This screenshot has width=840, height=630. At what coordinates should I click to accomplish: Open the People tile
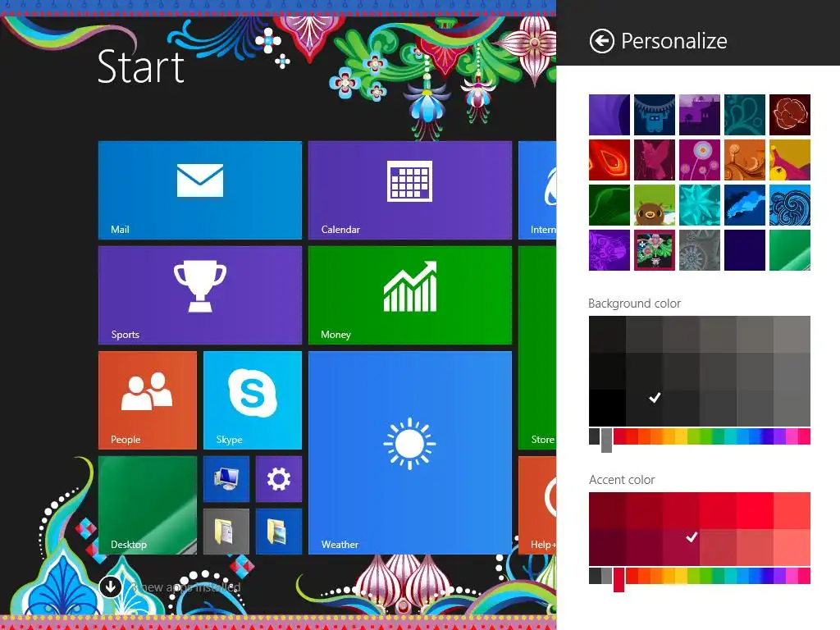(148, 400)
